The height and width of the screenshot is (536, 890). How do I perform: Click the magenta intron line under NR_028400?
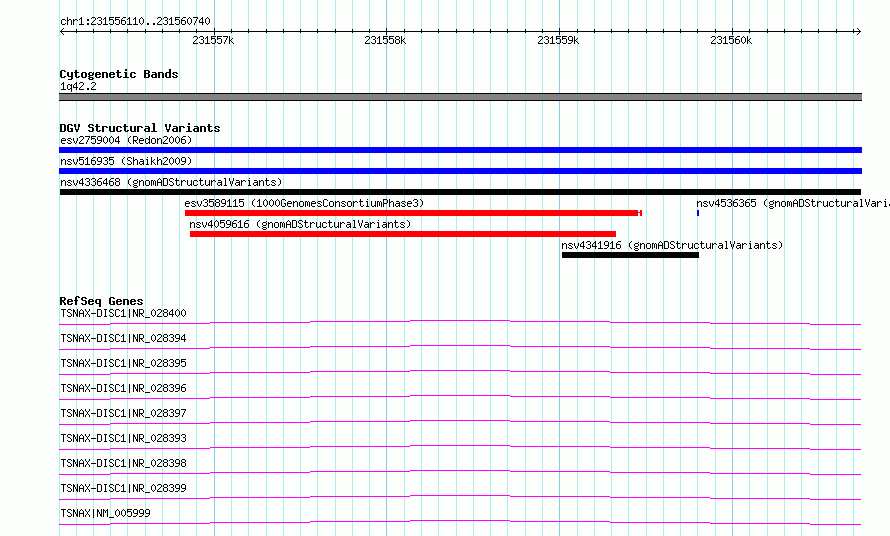pos(460,321)
